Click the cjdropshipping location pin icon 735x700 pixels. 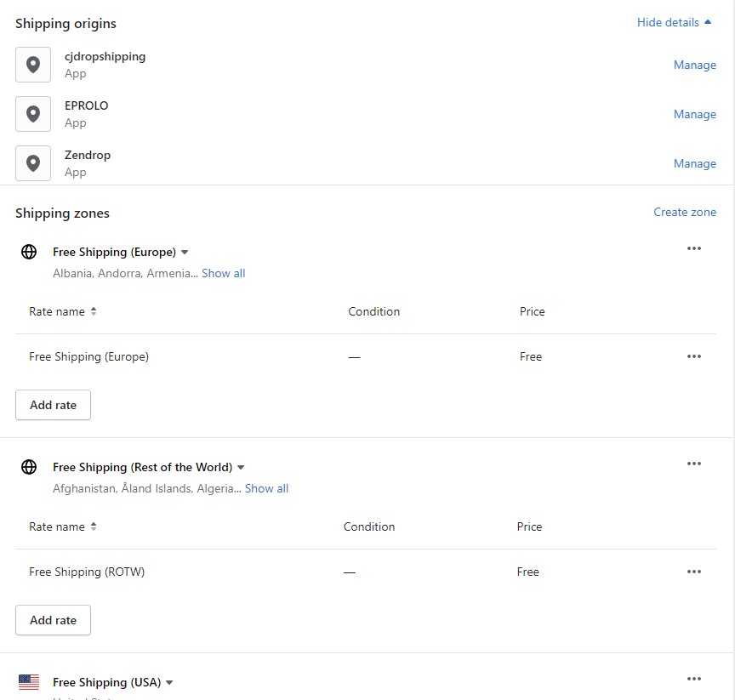[x=33, y=65]
